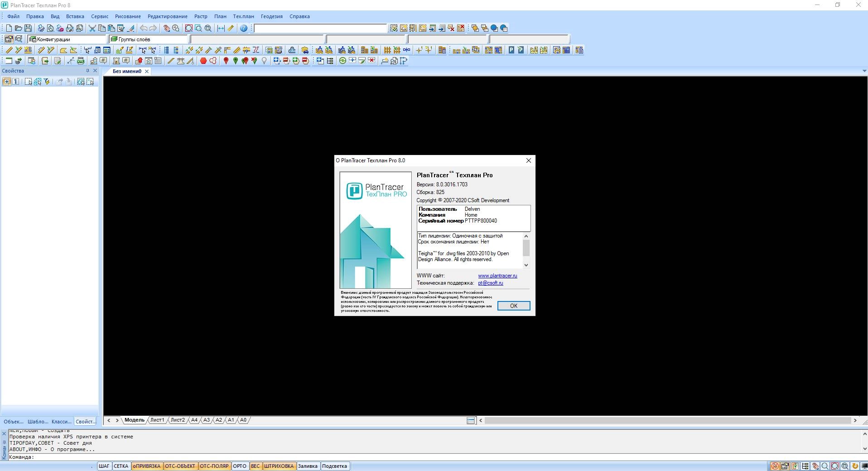Screen dimensions: 868x471
Task: Click the green map pin icon
Action: [x=236, y=61]
